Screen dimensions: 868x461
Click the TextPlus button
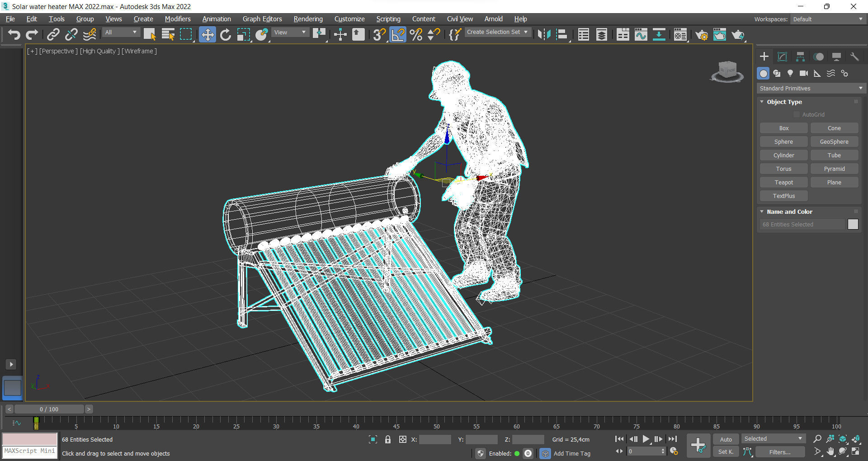click(x=784, y=196)
